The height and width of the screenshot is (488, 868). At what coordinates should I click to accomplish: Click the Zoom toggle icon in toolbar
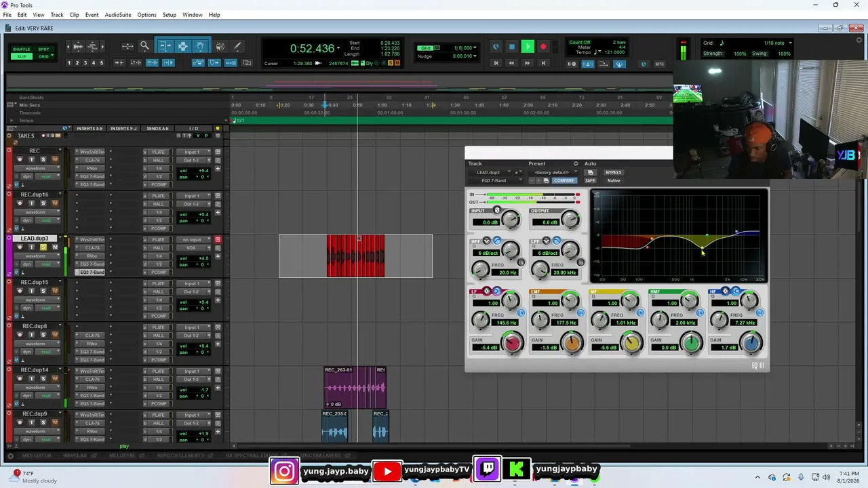(127, 46)
